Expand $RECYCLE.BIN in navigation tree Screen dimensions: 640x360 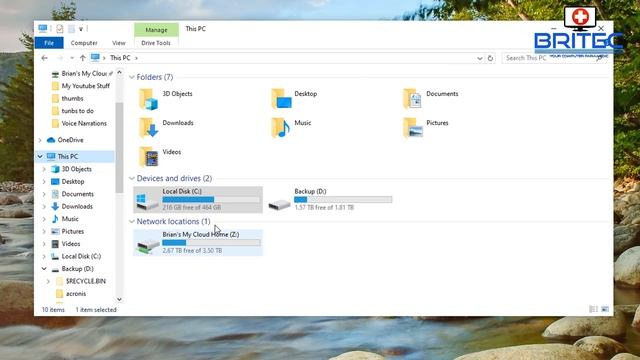click(48, 281)
